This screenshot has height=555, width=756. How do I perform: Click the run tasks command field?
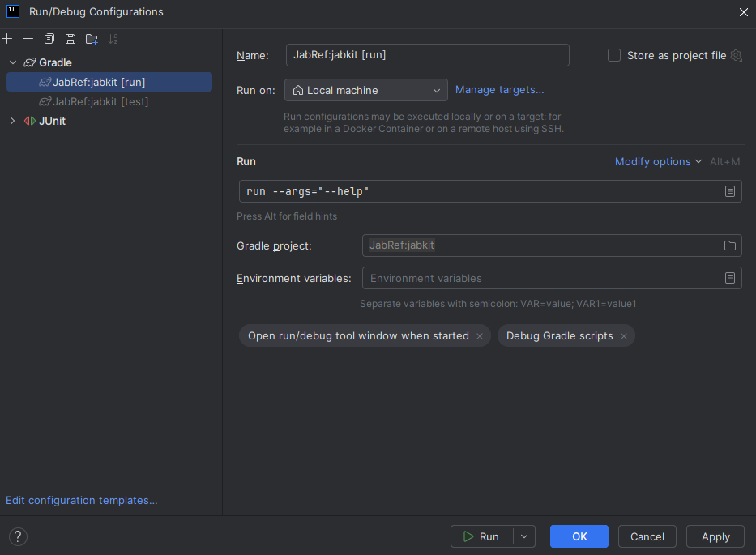[x=490, y=191]
